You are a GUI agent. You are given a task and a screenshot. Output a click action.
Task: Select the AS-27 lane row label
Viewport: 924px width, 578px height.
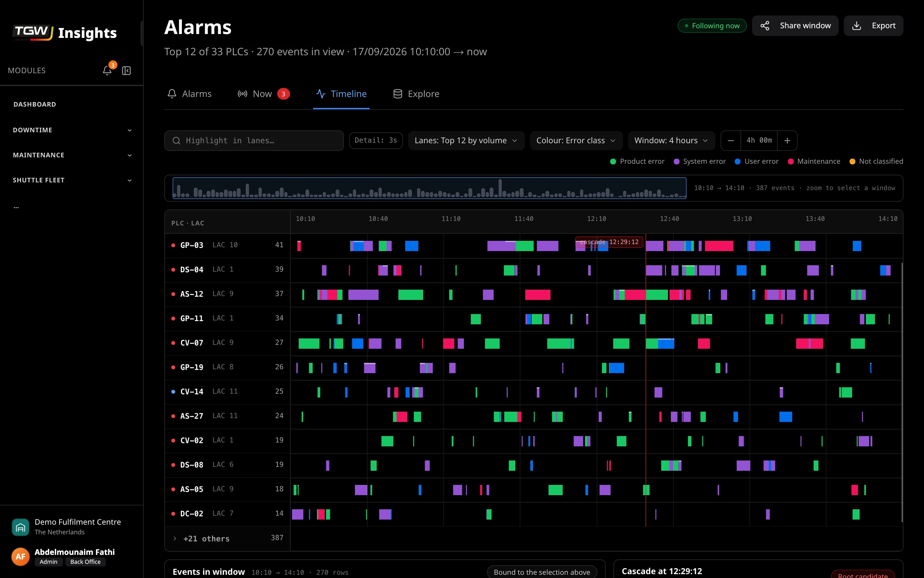[x=227, y=416]
